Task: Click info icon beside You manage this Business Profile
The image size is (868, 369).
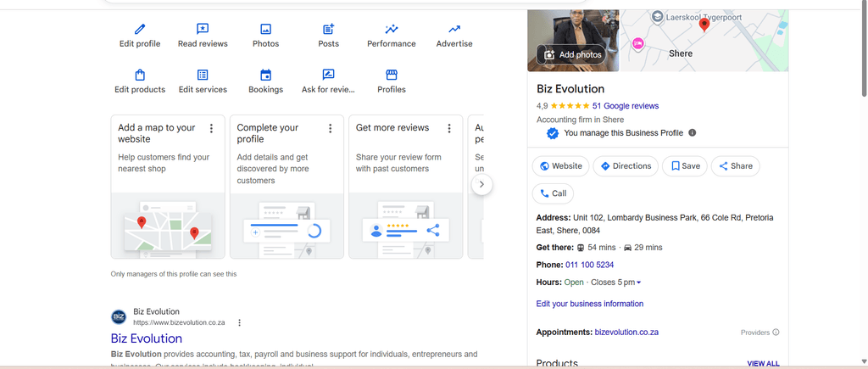Action: (x=692, y=133)
